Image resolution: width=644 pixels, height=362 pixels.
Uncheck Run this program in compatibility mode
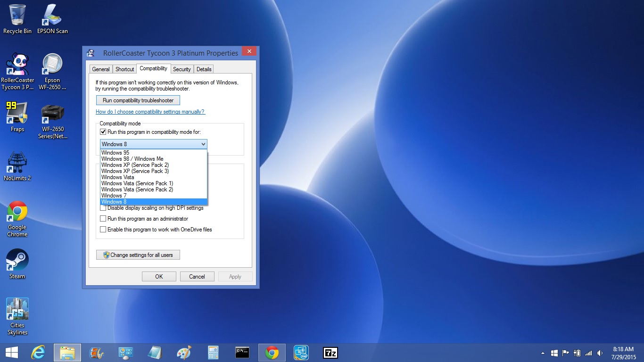pyautogui.click(x=103, y=132)
